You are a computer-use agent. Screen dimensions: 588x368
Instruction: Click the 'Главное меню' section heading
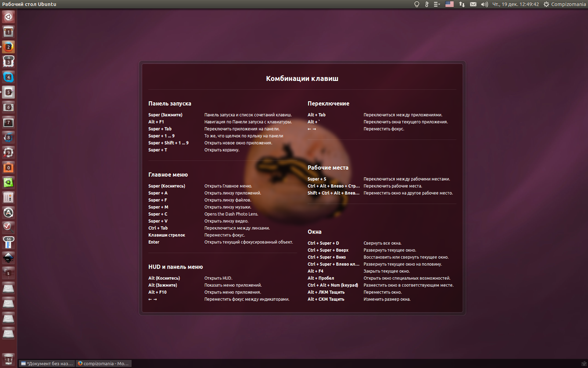(x=168, y=175)
